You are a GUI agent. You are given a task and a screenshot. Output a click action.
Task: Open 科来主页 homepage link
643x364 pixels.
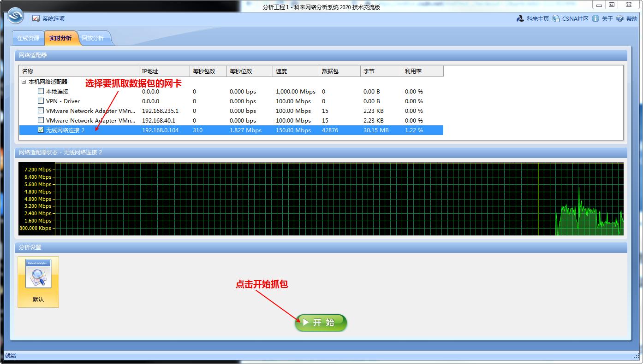tap(533, 19)
